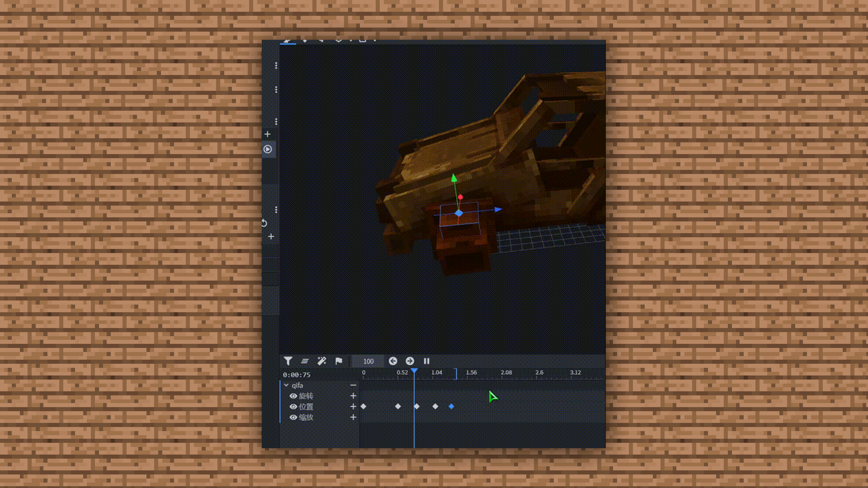Click the timestamp 0:00:75
This screenshot has height=488, width=868.
pyautogui.click(x=297, y=375)
